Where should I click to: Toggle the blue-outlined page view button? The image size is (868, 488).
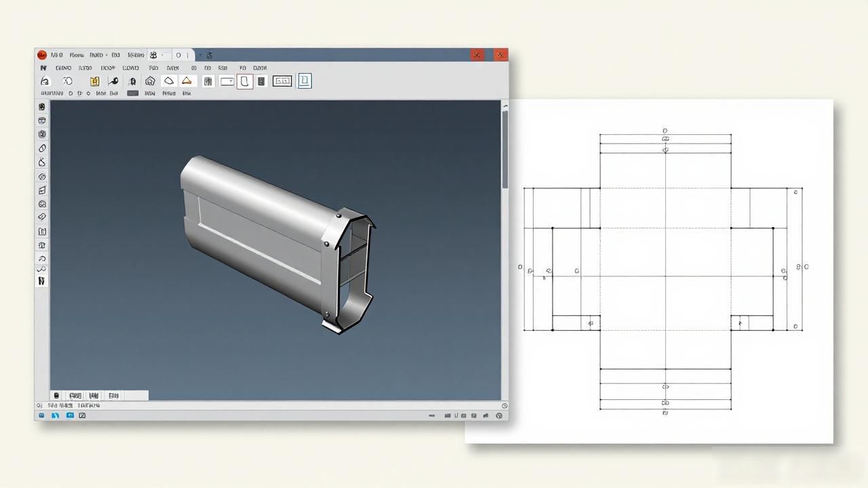pyautogui.click(x=304, y=81)
